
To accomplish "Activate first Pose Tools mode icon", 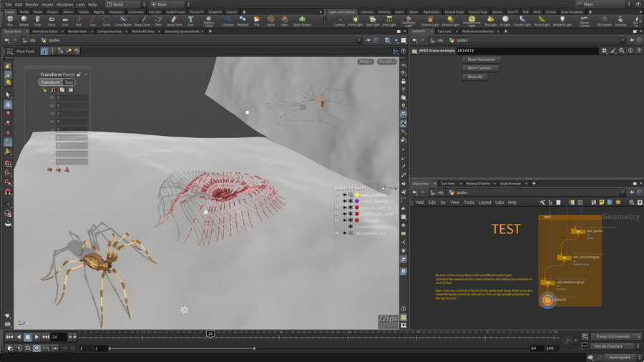I will pyautogui.click(x=44, y=52).
